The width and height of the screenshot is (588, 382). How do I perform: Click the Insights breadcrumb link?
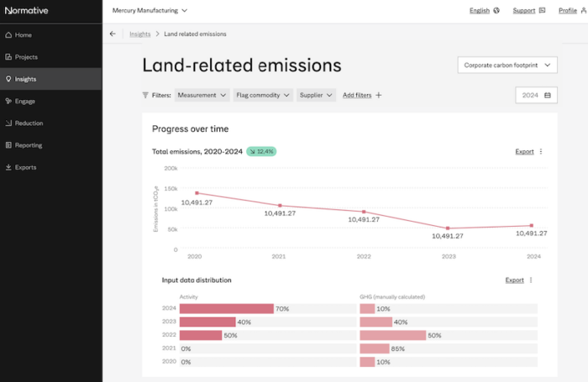click(139, 34)
